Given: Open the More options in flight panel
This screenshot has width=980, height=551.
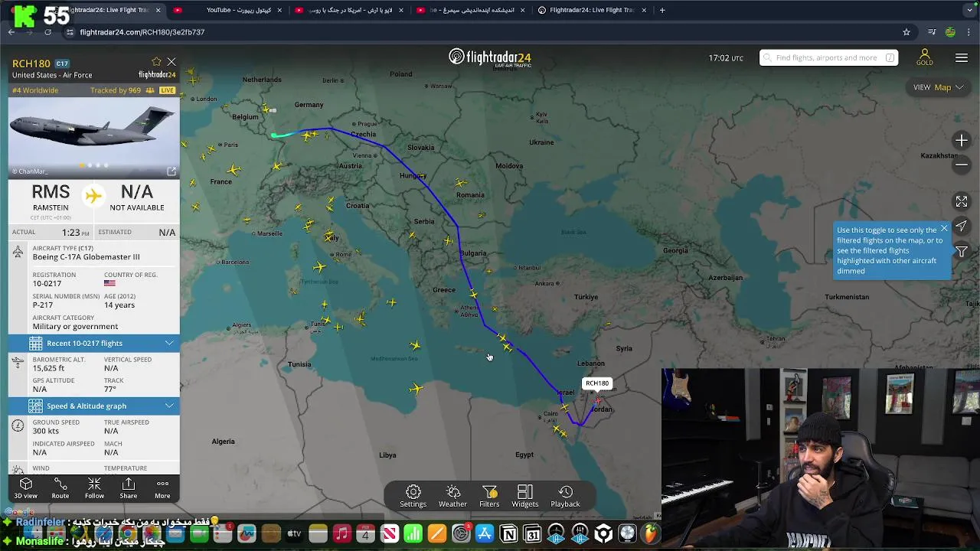Looking at the screenshot, I should pyautogui.click(x=162, y=488).
